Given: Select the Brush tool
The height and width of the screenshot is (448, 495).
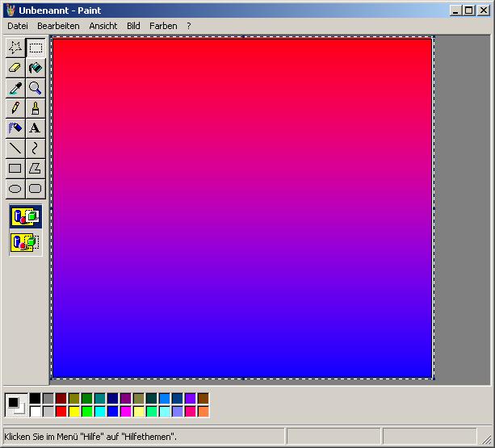Looking at the screenshot, I should tap(36, 108).
